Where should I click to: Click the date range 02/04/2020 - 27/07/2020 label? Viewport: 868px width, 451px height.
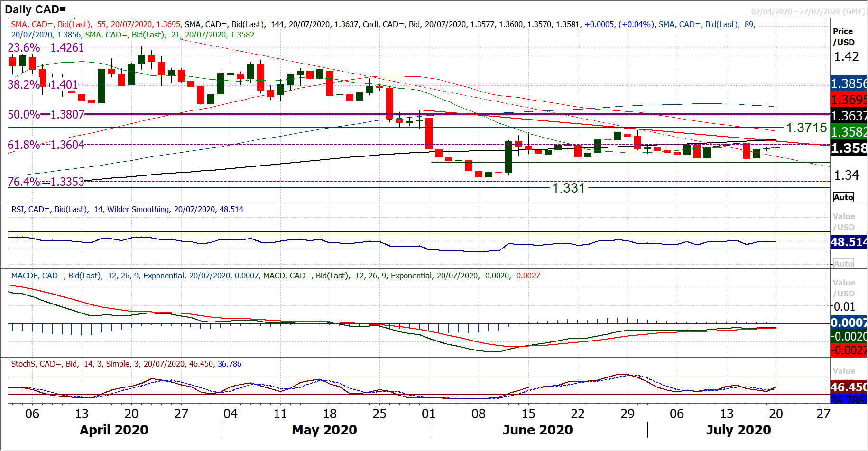808,11
